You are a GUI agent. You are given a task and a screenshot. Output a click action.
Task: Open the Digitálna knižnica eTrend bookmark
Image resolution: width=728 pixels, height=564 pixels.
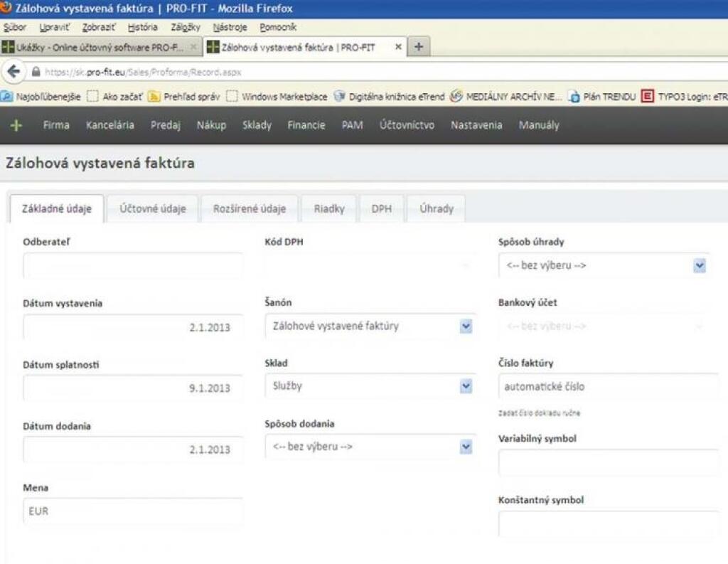[389, 97]
